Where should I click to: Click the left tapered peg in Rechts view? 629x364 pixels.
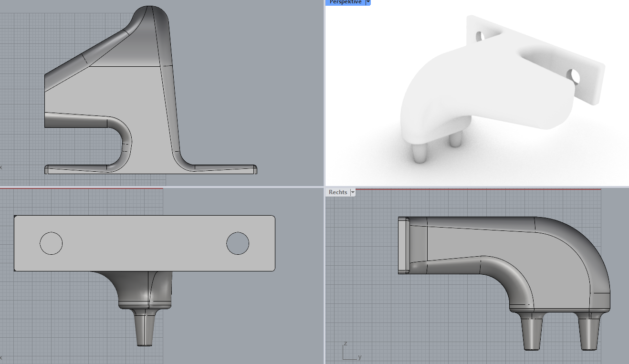[531, 333]
